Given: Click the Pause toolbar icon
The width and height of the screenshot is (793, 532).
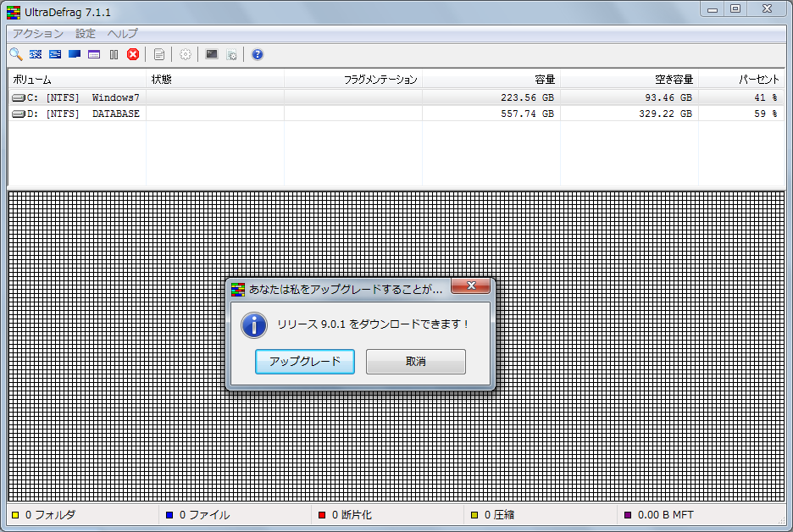Looking at the screenshot, I should pyautogui.click(x=114, y=54).
